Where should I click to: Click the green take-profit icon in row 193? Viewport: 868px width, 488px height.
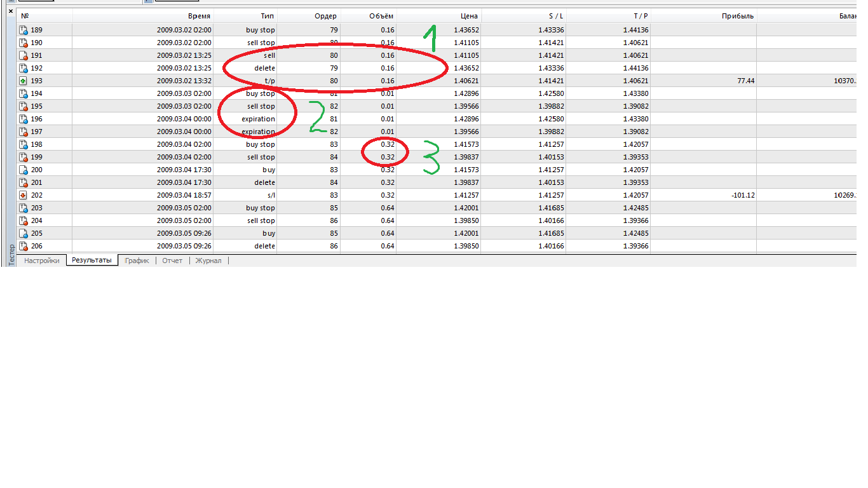pyautogui.click(x=24, y=81)
